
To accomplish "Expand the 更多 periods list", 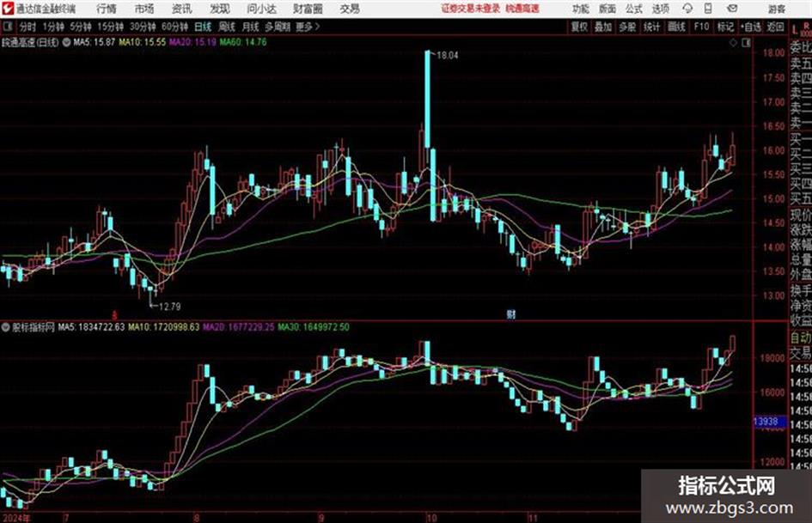I will tap(308, 27).
